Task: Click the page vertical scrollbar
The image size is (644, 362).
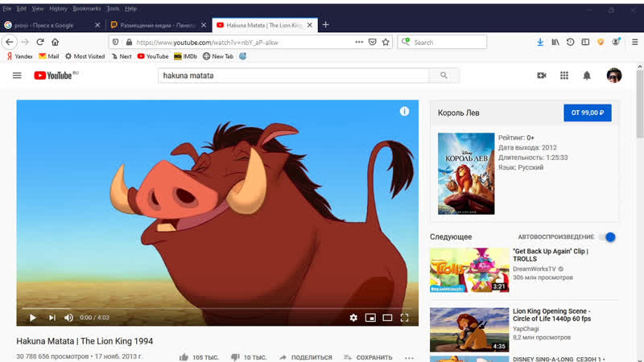Action: coord(640,105)
